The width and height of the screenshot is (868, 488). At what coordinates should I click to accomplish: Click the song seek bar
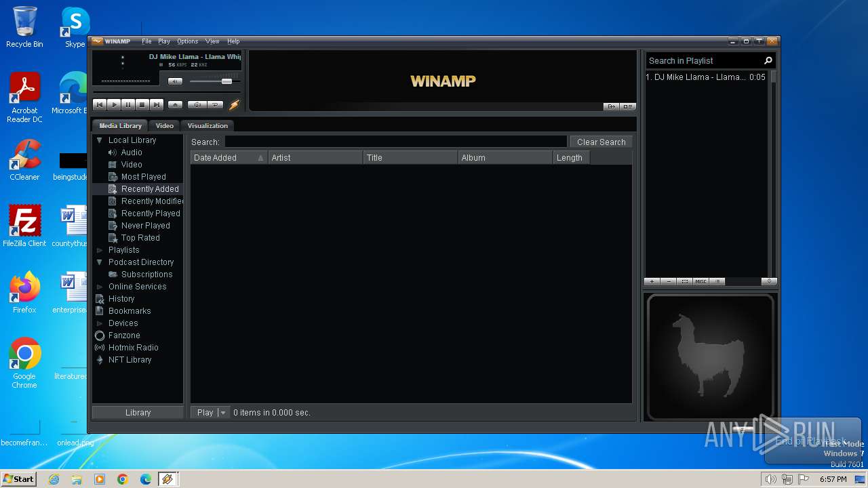point(166,91)
